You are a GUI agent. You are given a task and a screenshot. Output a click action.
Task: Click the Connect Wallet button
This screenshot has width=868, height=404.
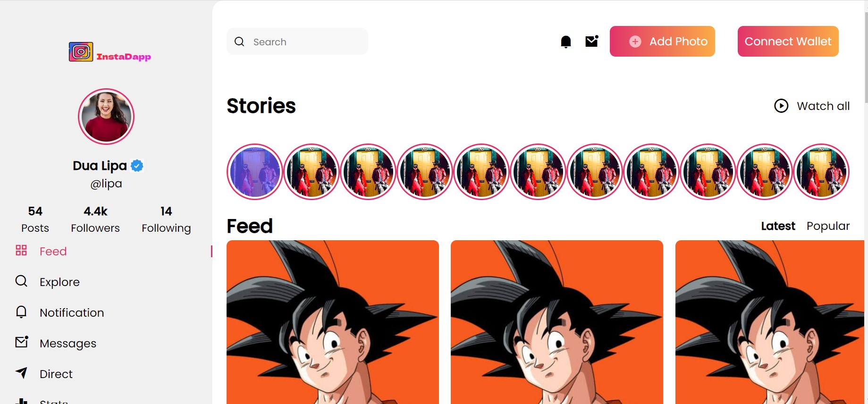click(x=788, y=41)
